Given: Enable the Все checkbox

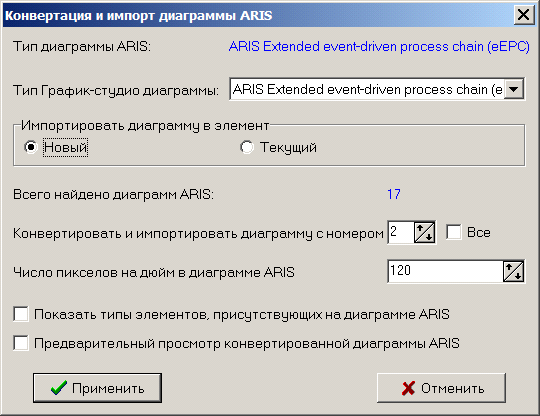Looking at the screenshot, I should 454,232.
